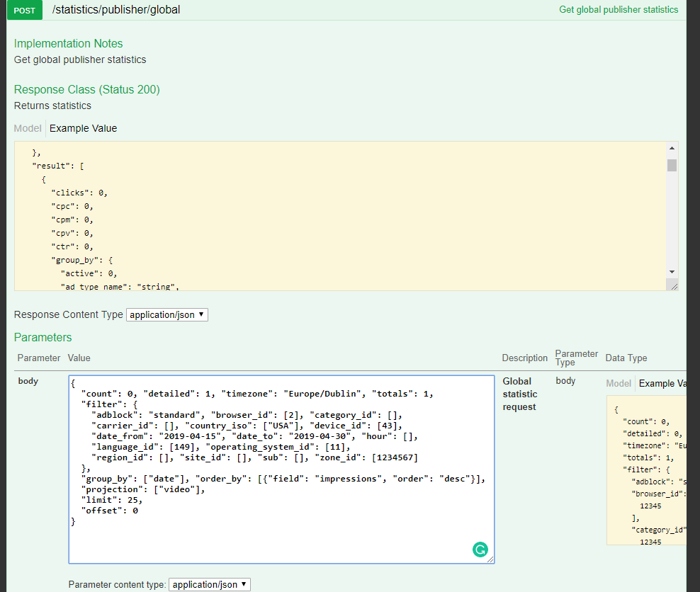Viewport: 700px width, 592px height.
Task: Click the '"ctr": 0,' line in response example
Action: [72, 246]
